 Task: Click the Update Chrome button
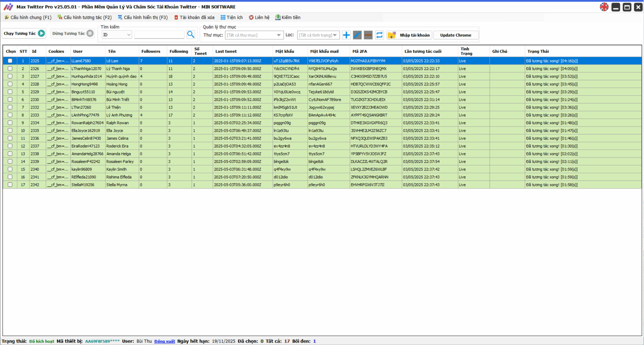click(456, 35)
